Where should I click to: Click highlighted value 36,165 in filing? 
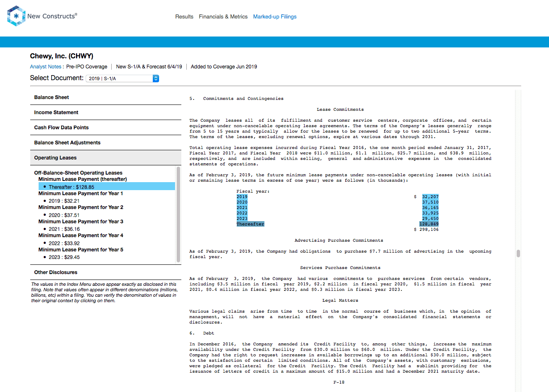tap(430, 208)
